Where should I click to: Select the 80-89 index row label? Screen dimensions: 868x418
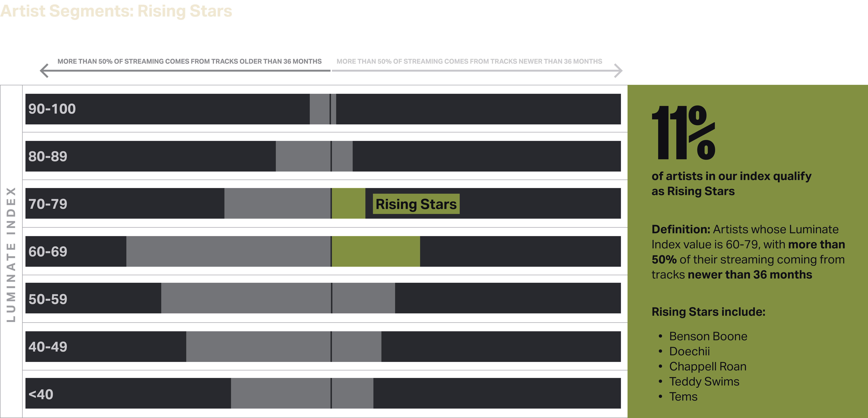(x=48, y=156)
